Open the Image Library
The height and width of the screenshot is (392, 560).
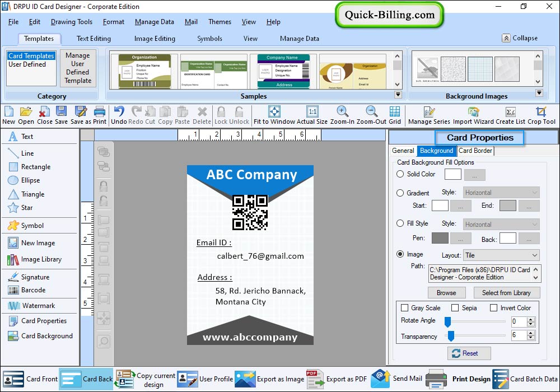[x=35, y=259]
